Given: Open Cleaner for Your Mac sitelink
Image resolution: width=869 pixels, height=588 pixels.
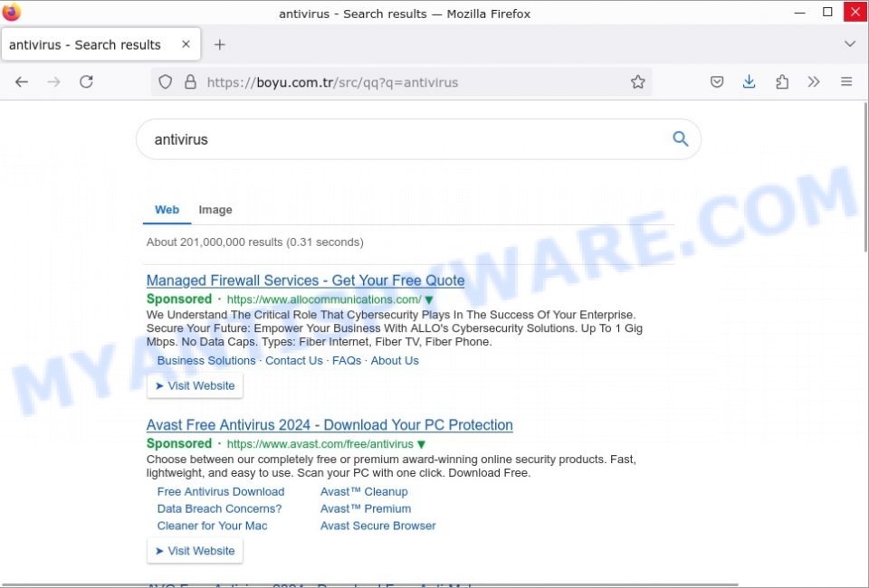Looking at the screenshot, I should tap(212, 526).
